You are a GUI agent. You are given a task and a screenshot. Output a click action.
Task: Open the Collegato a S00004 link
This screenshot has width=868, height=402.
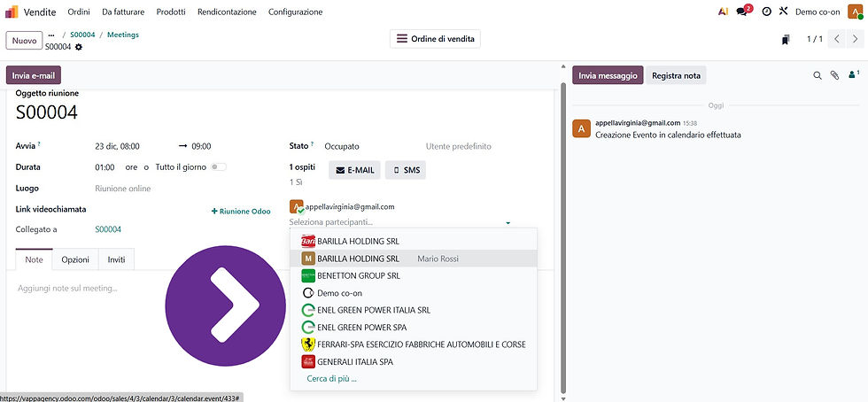108,229
